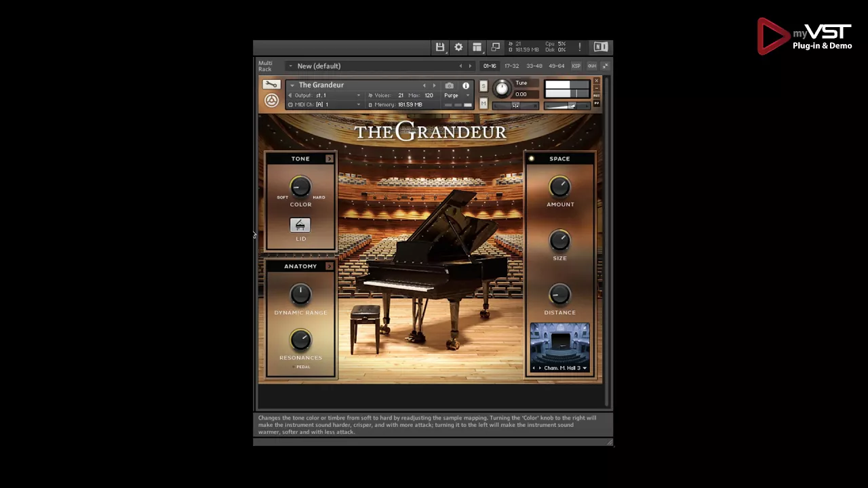Select previous reverb room arrow

click(534, 368)
